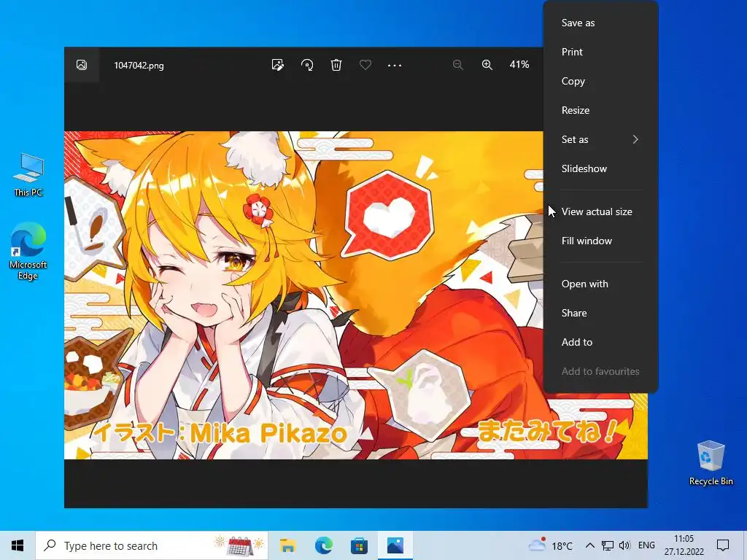Click the Photos app taskbar icon
Viewport: 747px width, 560px height.
395,545
